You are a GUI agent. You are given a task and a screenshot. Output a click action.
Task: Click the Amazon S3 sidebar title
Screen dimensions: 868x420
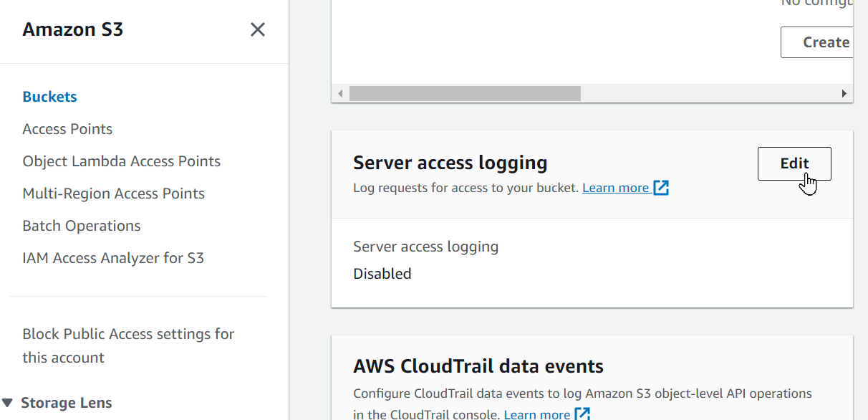tap(73, 29)
